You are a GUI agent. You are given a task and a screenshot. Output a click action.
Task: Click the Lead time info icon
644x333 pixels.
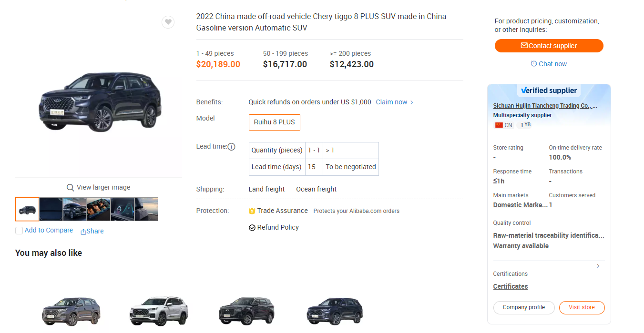(x=231, y=147)
